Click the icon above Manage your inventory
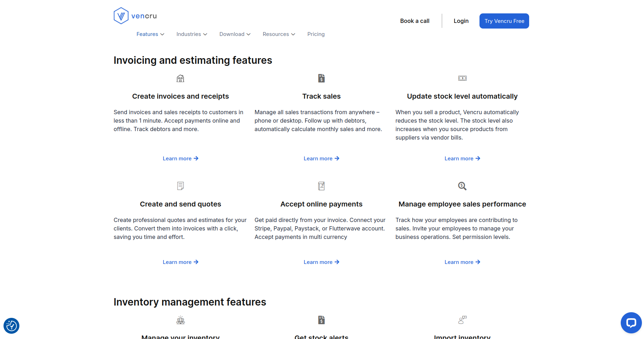The image size is (644, 339). (x=180, y=320)
